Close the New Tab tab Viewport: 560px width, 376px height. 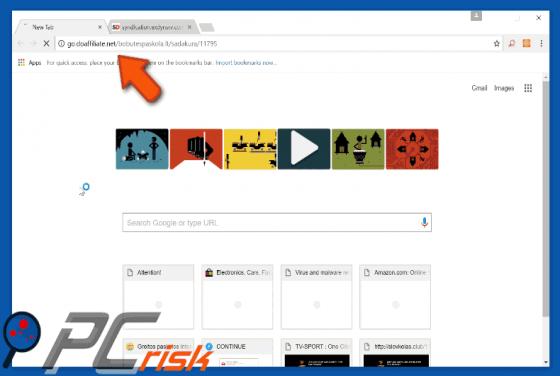point(100,27)
